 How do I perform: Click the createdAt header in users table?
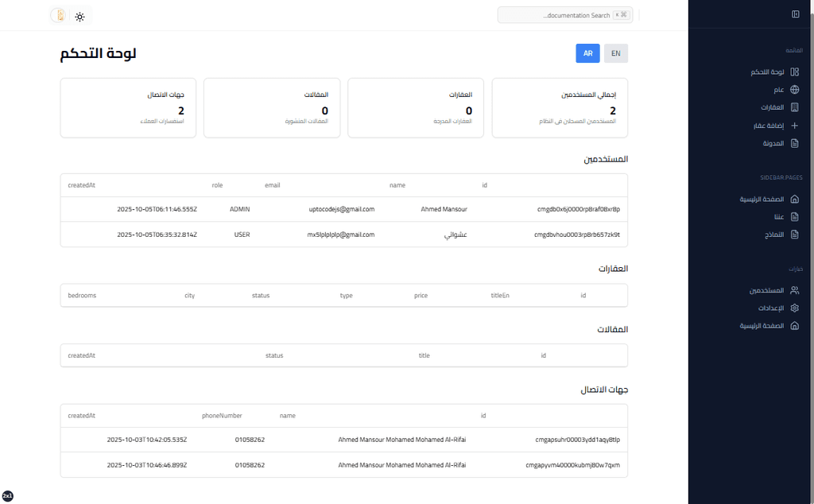(x=82, y=185)
